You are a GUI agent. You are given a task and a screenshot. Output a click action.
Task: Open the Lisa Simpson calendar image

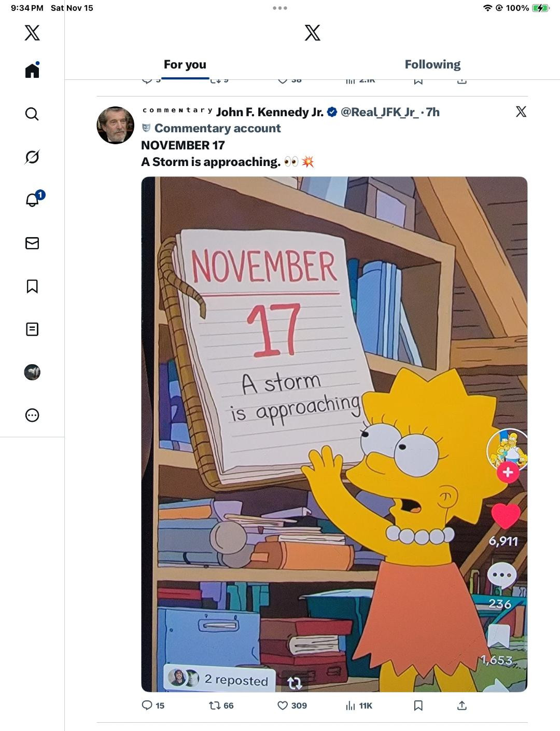coord(334,434)
